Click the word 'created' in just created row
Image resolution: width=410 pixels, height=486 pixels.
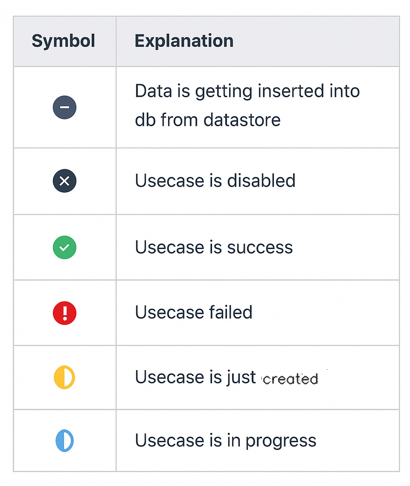pos(290,379)
